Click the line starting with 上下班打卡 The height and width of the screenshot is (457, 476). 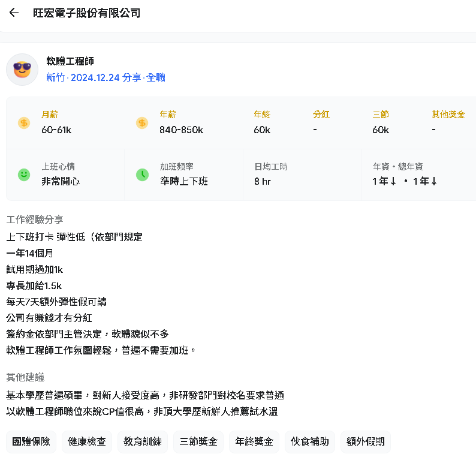tap(74, 237)
